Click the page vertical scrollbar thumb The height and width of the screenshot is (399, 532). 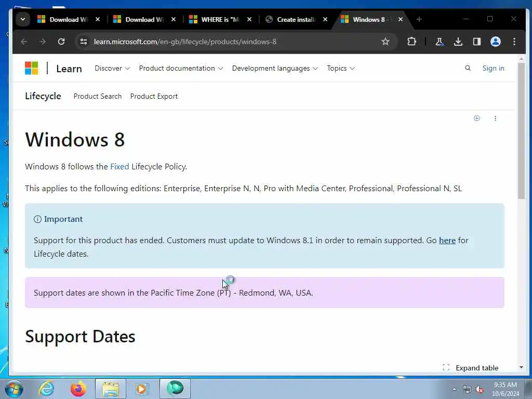522,131
